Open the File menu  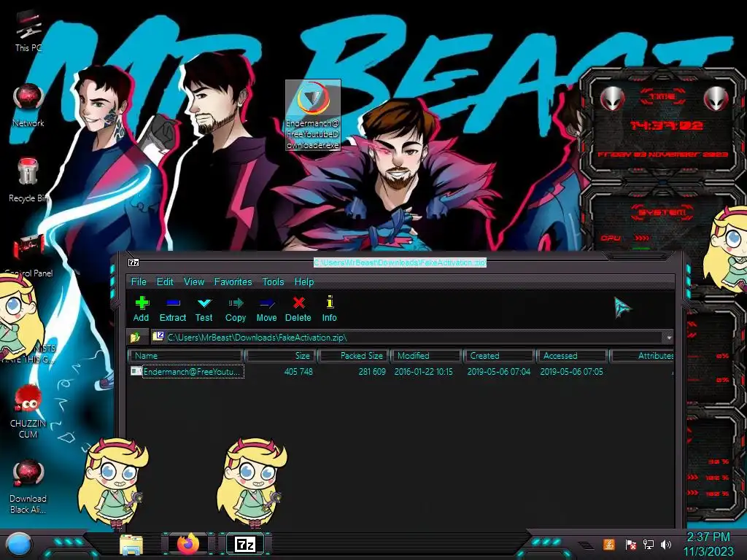coord(139,282)
